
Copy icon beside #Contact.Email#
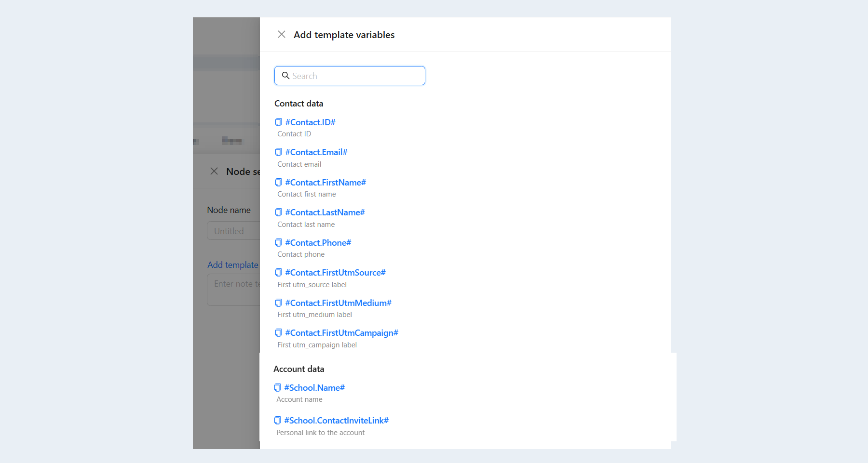[x=278, y=152]
